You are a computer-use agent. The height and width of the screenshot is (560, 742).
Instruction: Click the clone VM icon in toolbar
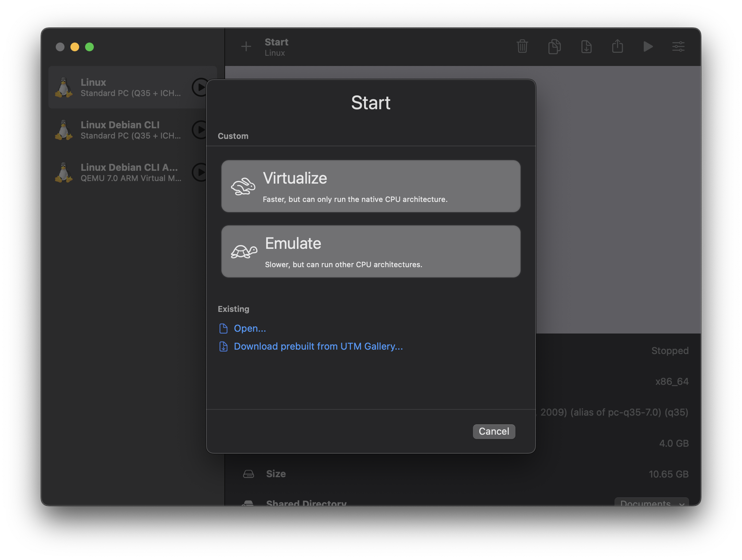554,47
